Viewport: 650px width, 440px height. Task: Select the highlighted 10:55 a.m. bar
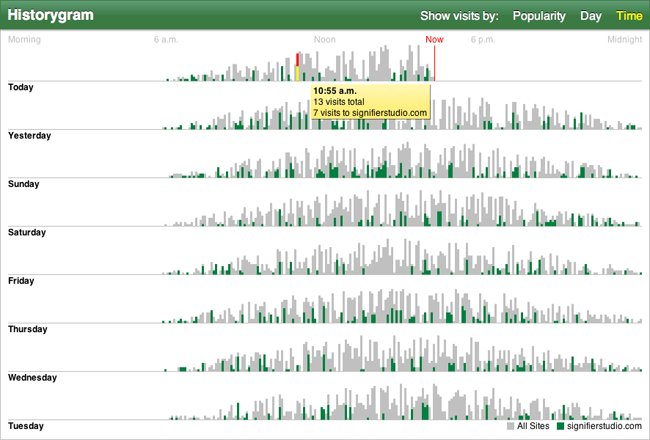(x=297, y=67)
